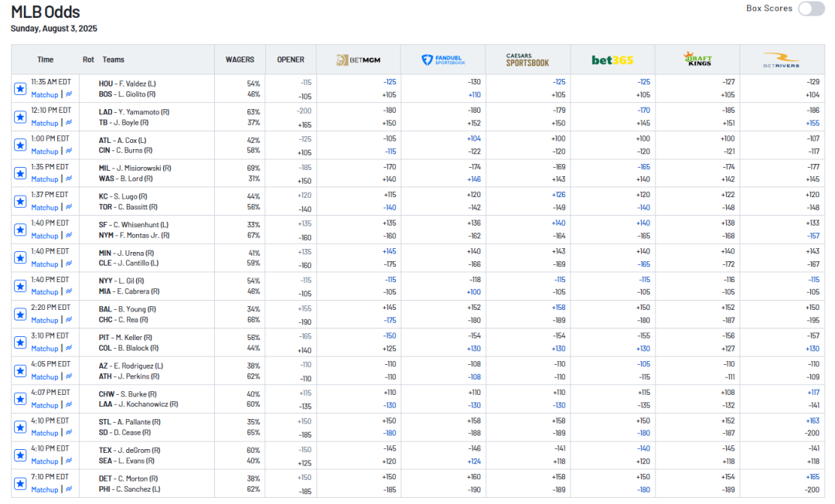Screen dimensions: 835x504
Task: Select DraftKings -127 odds for HOU
Action: (x=728, y=82)
